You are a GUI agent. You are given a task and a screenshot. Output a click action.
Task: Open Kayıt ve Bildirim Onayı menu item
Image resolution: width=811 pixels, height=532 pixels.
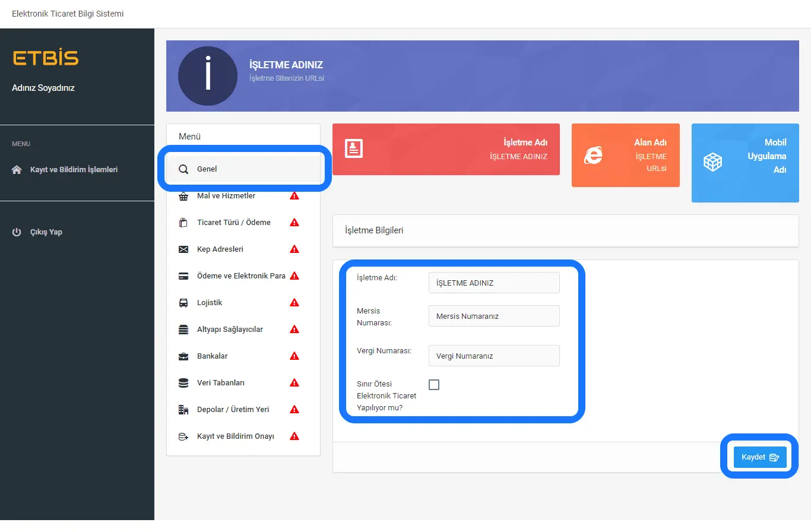235,436
